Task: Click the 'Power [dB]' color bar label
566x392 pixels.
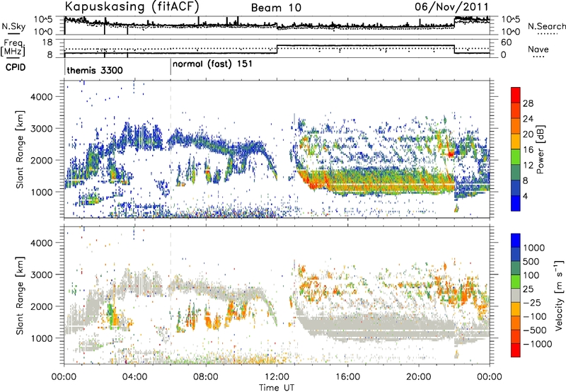Action: click(540, 149)
